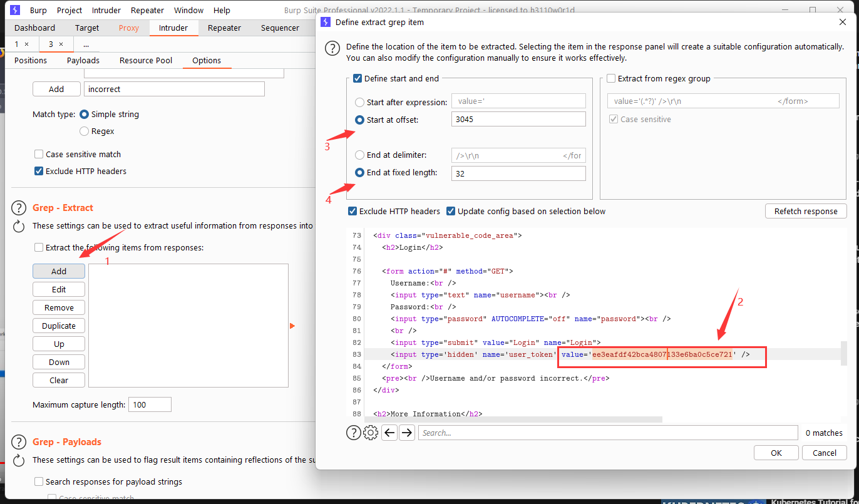Confirm dialog with OK button
This screenshot has height=504, width=859.
(x=776, y=453)
